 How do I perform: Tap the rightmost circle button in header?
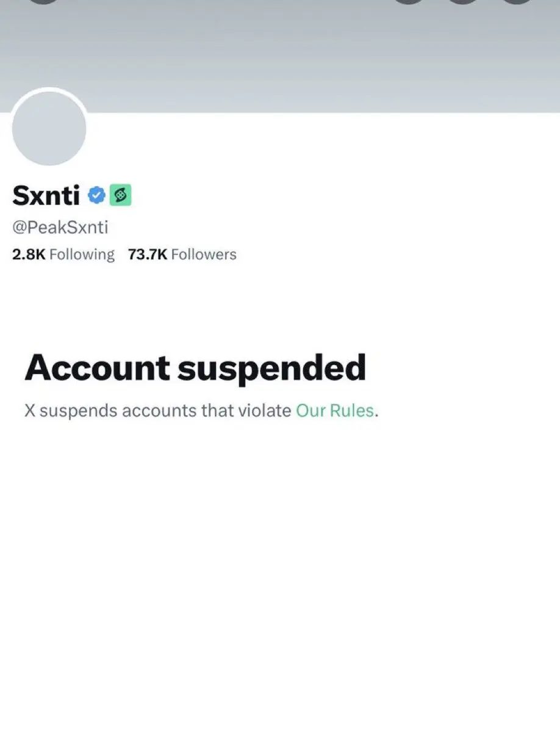pos(517,2)
